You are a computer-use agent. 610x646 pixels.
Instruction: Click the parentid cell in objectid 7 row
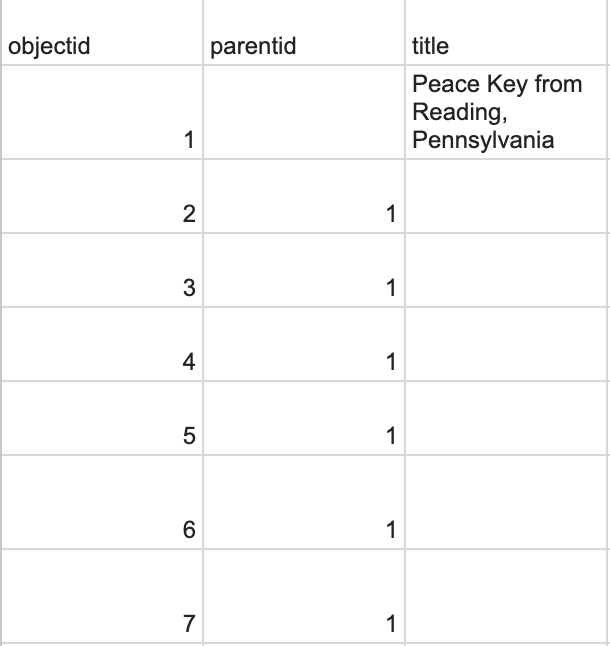[303, 596]
